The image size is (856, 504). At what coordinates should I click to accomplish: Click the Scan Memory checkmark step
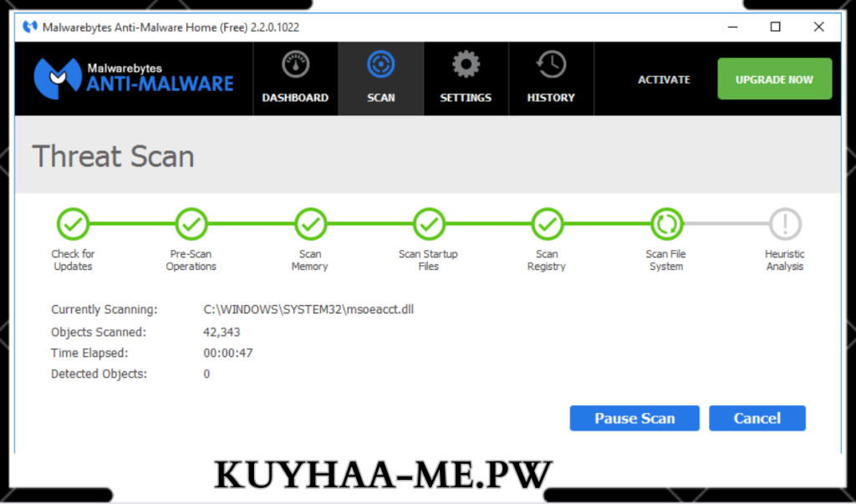[310, 224]
